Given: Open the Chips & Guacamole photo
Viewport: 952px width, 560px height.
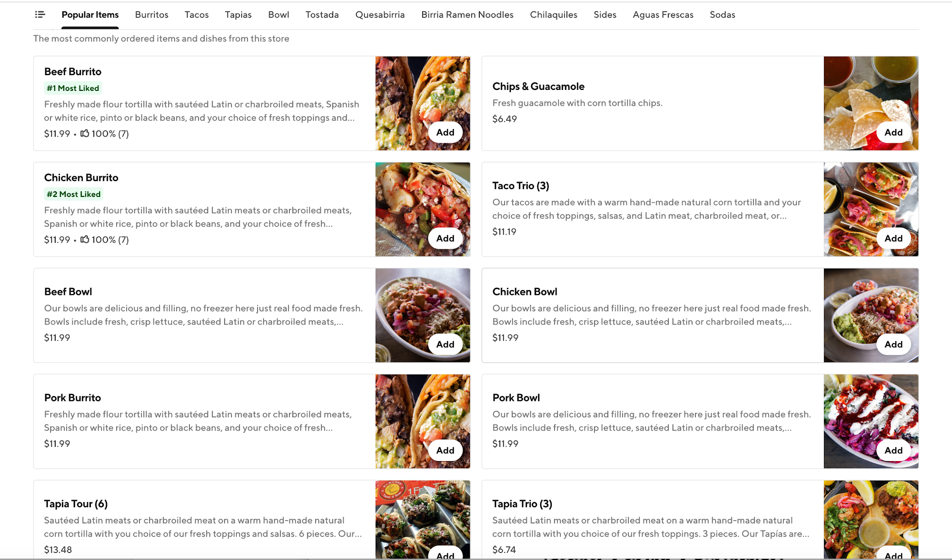Looking at the screenshot, I should point(871,103).
